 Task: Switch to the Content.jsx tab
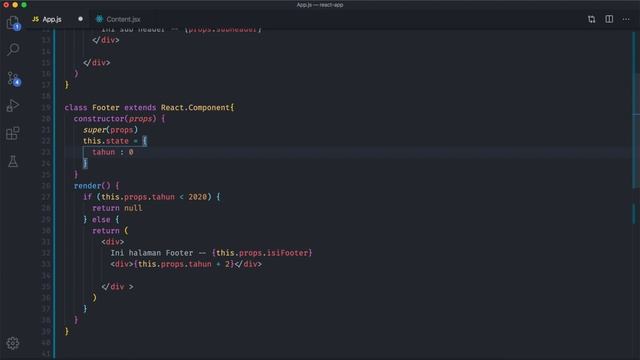click(123, 19)
